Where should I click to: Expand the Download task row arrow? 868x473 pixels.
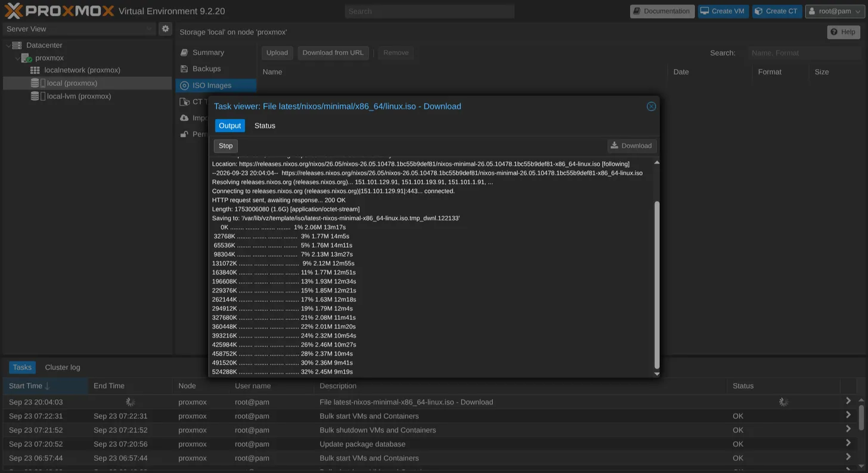848,401
